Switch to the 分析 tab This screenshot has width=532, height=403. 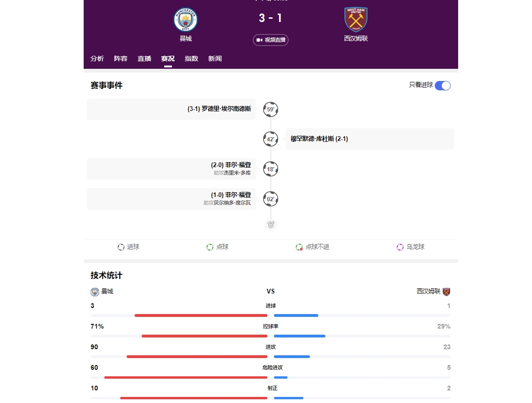point(97,59)
